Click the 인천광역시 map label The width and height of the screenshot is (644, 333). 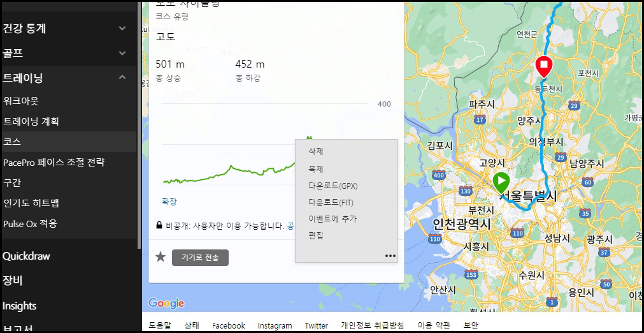tap(462, 224)
